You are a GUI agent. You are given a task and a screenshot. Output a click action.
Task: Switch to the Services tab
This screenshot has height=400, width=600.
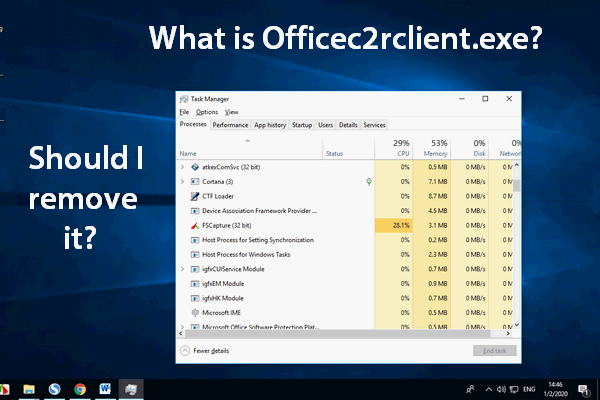point(374,125)
